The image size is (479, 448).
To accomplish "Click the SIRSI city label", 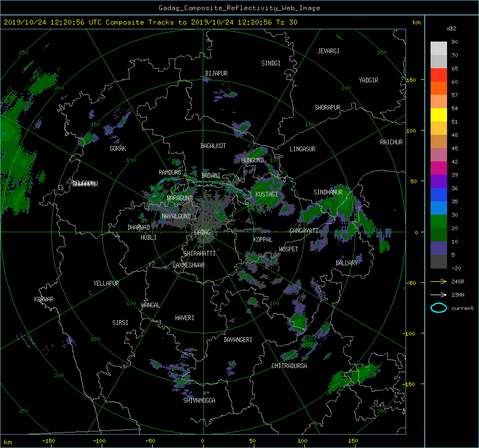I will pos(120,323).
